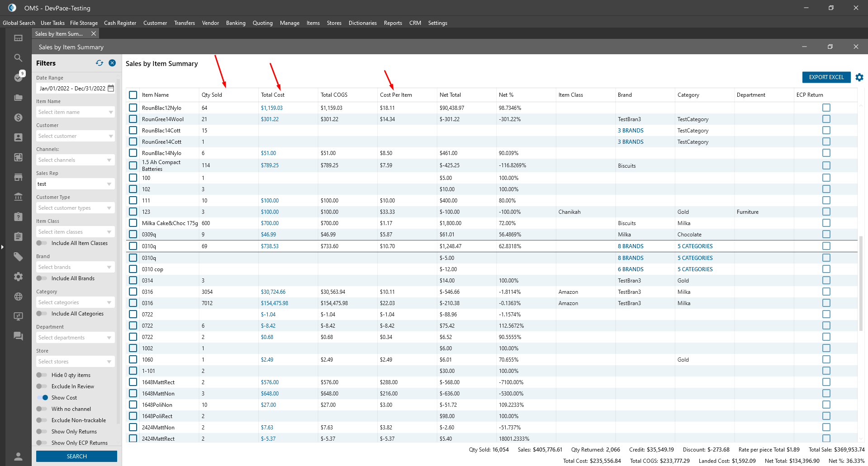Click the globe icon in left sidebar
The width and height of the screenshot is (868, 466).
pos(18,297)
